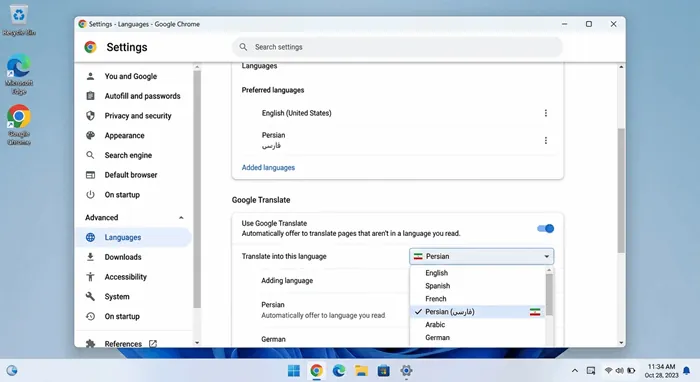The image size is (700, 382).
Task: Select the Accessibility figure icon in sidebar
Action: (x=90, y=277)
